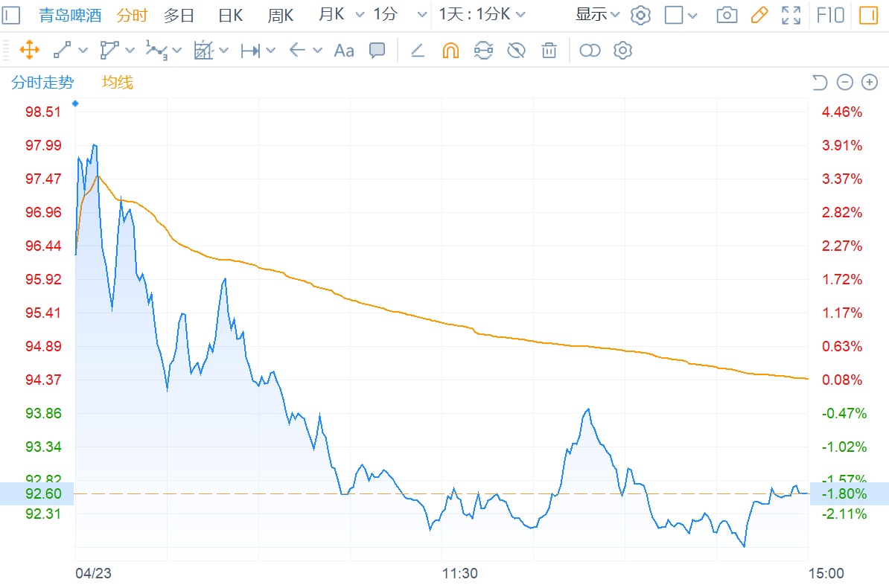Click the layout square icon
The image size is (889, 588).
(x=674, y=15)
